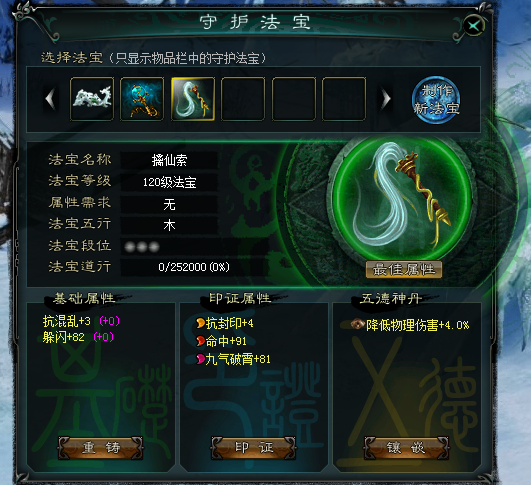The width and height of the screenshot is (531, 485).
Task: Click the fifth empty artifact slot
Action: [294, 99]
